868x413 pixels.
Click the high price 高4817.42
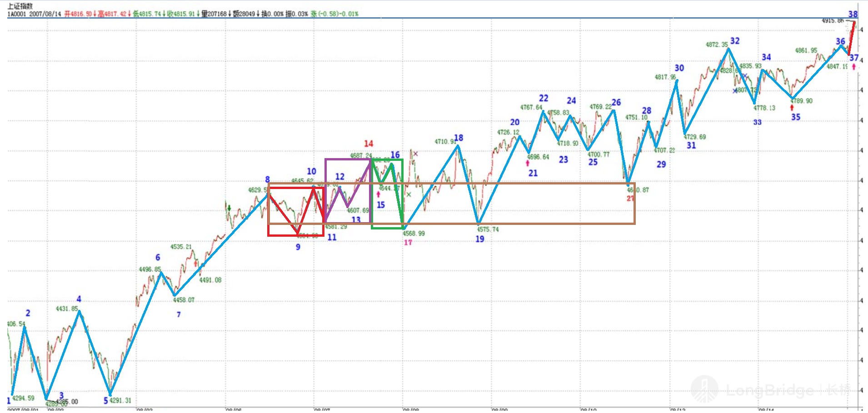click(x=112, y=14)
